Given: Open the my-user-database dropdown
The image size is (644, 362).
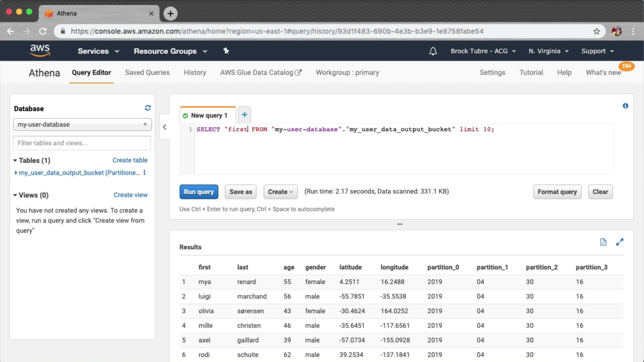Looking at the screenshot, I should [82, 124].
